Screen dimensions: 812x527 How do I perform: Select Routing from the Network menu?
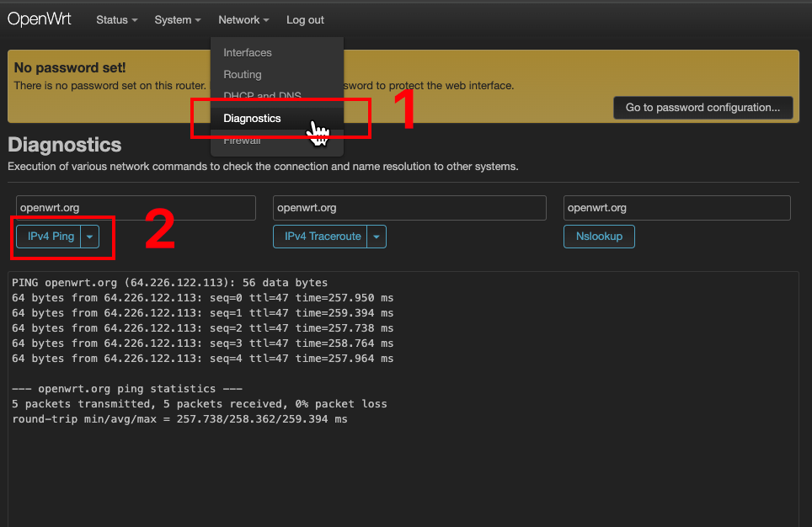pos(242,74)
